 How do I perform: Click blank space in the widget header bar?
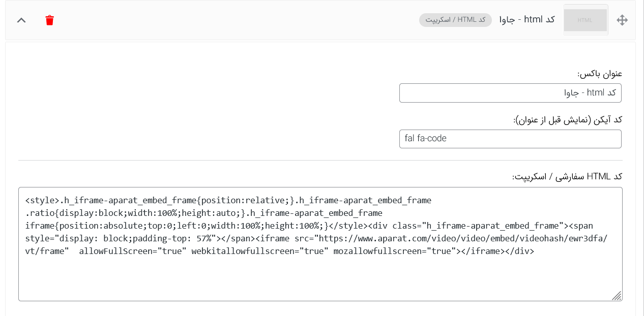[229, 20]
